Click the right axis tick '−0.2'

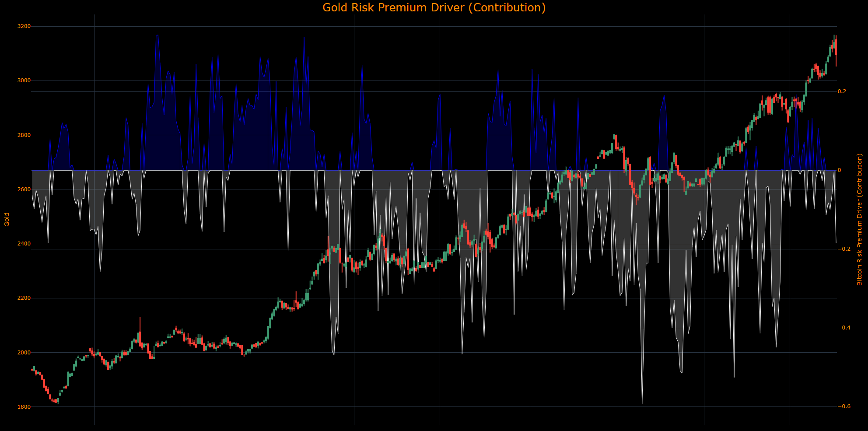coord(844,249)
